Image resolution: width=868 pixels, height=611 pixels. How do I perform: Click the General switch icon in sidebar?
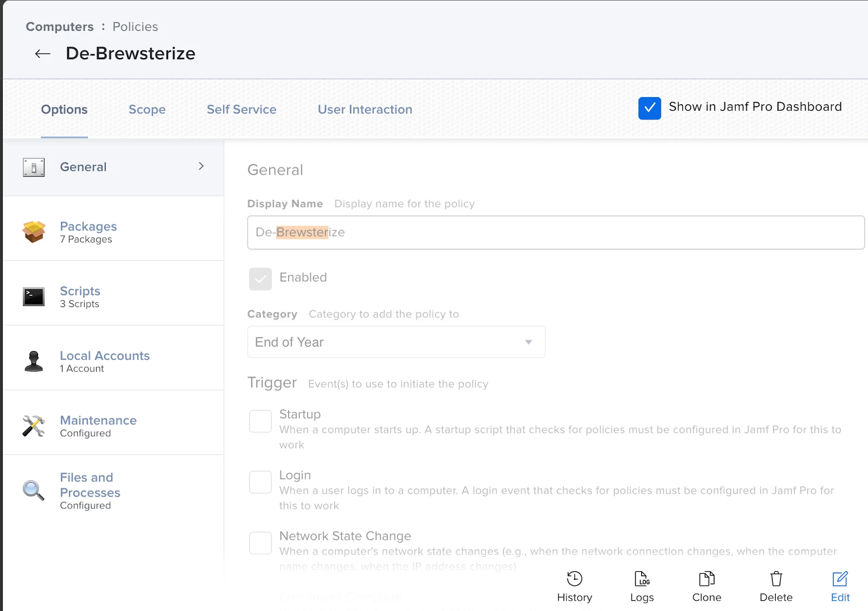pyautogui.click(x=34, y=167)
